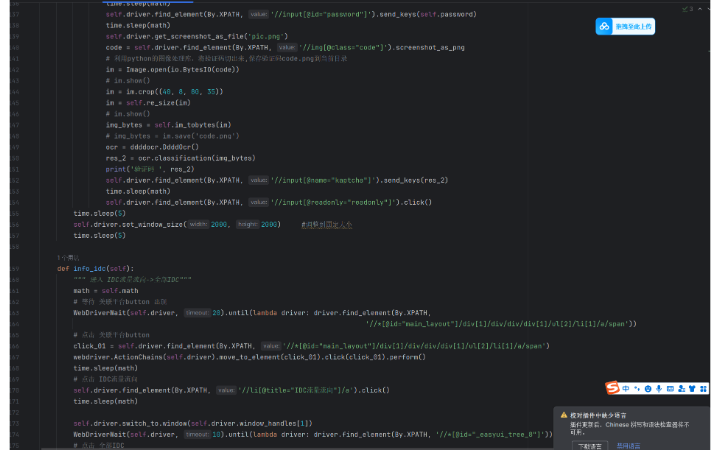
Task: Open Sogou toolbox grid icon
Action: click(703, 389)
